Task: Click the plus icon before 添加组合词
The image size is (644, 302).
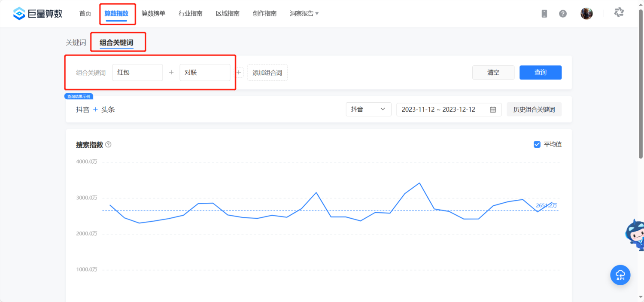Action: (x=239, y=72)
